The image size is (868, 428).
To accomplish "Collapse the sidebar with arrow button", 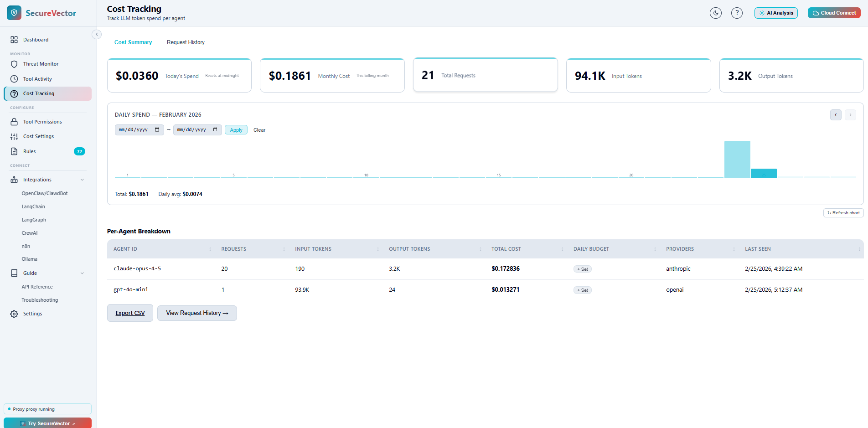I will [x=97, y=34].
